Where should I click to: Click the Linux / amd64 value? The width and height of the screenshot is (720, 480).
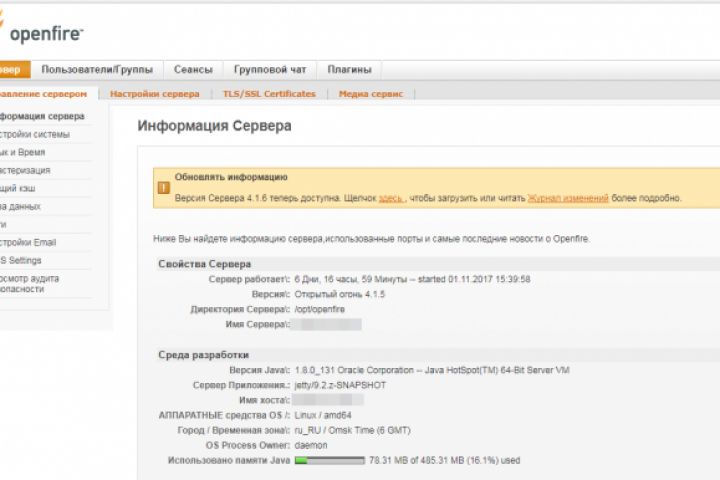323,415
